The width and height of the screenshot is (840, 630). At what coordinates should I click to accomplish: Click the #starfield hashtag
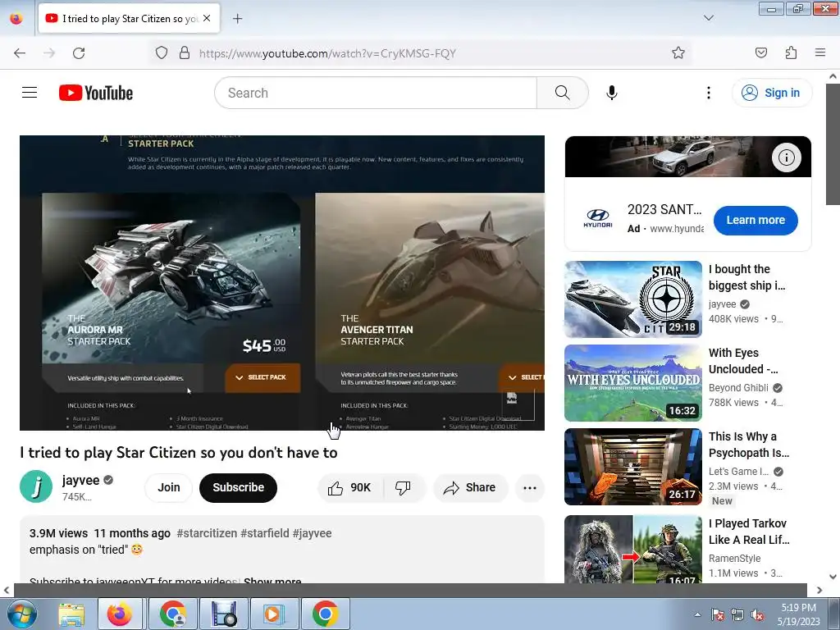coord(265,533)
